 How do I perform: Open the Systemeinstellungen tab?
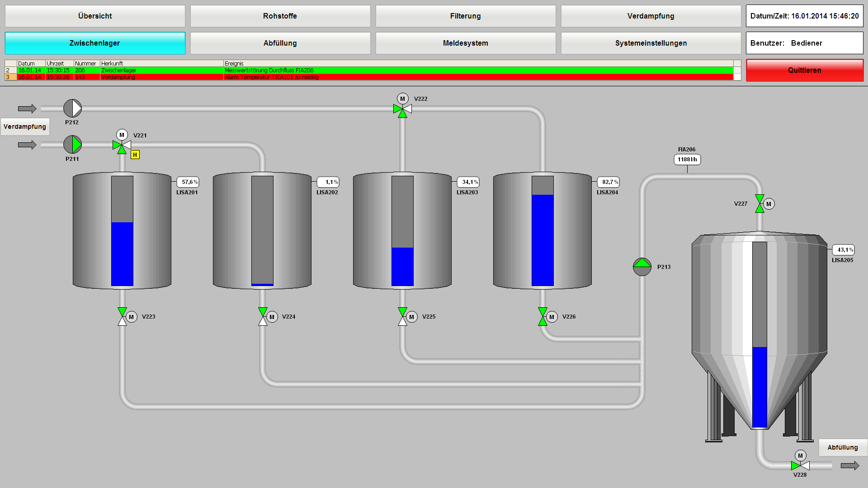pos(651,43)
